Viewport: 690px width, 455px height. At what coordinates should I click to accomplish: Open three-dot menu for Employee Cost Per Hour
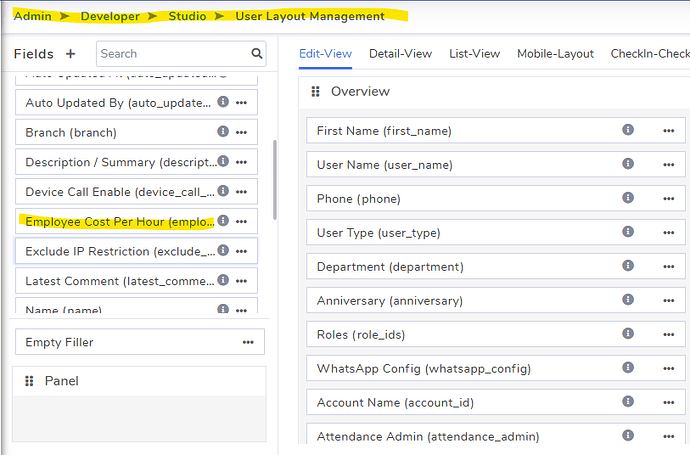[x=241, y=221]
